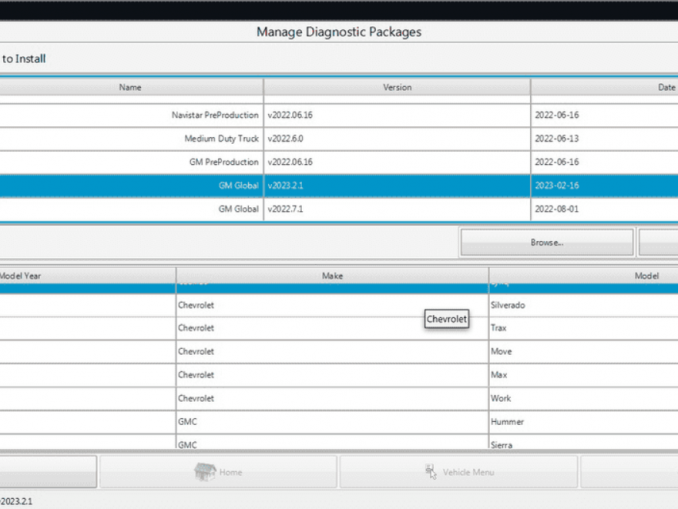Screen dimensions: 678x509
Task: Open the Vehicle Menu button
Action: click(x=458, y=472)
